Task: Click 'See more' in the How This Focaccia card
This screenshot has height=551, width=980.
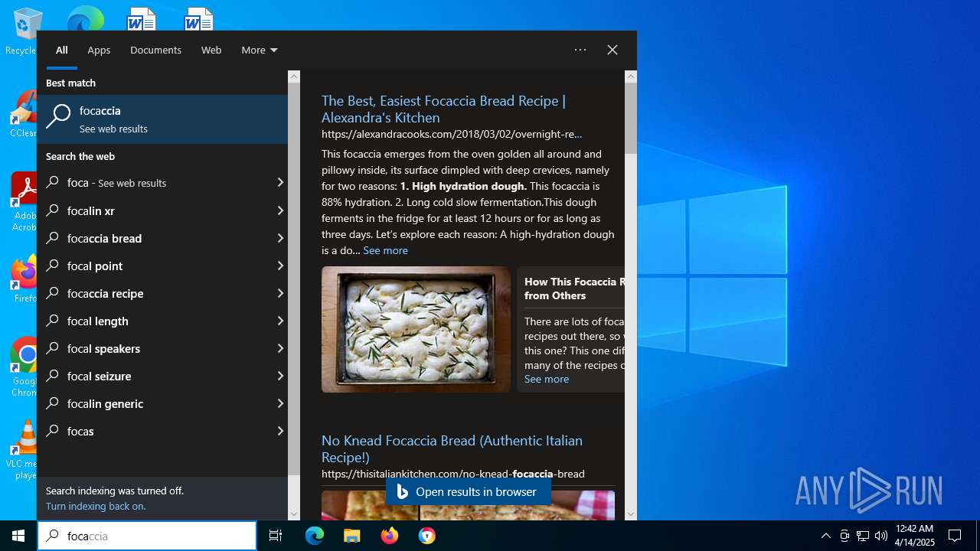Action: click(547, 379)
